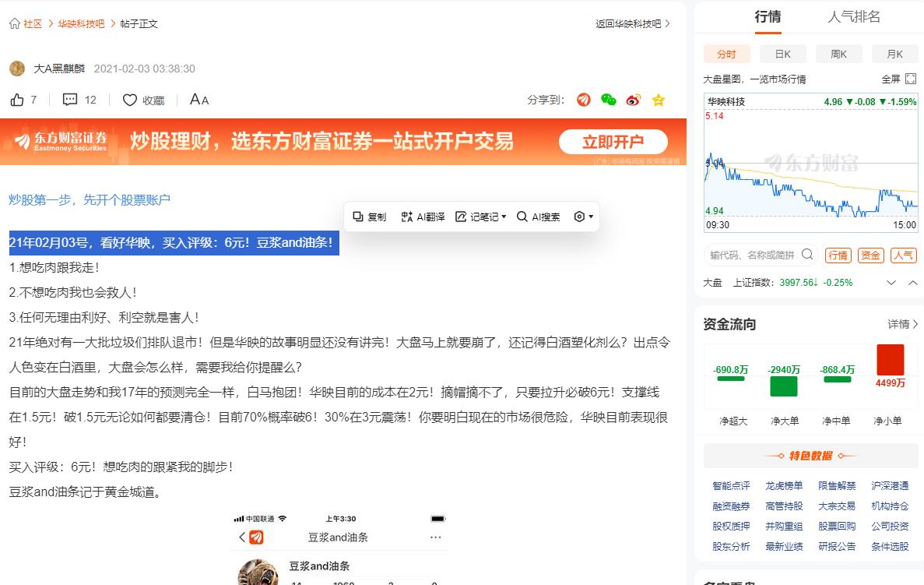Click 炒股第一步，先开个股票账户 link
Image resolution: width=924 pixels, height=585 pixels.
click(x=90, y=200)
